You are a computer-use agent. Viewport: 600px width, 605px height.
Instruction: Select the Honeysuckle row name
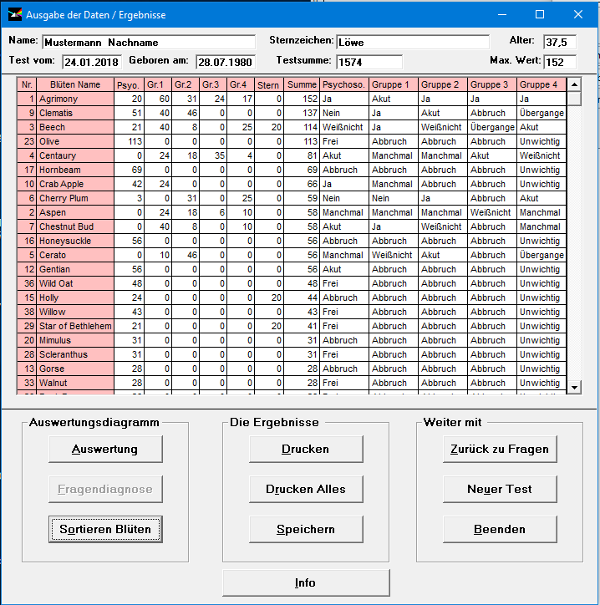(x=76, y=241)
